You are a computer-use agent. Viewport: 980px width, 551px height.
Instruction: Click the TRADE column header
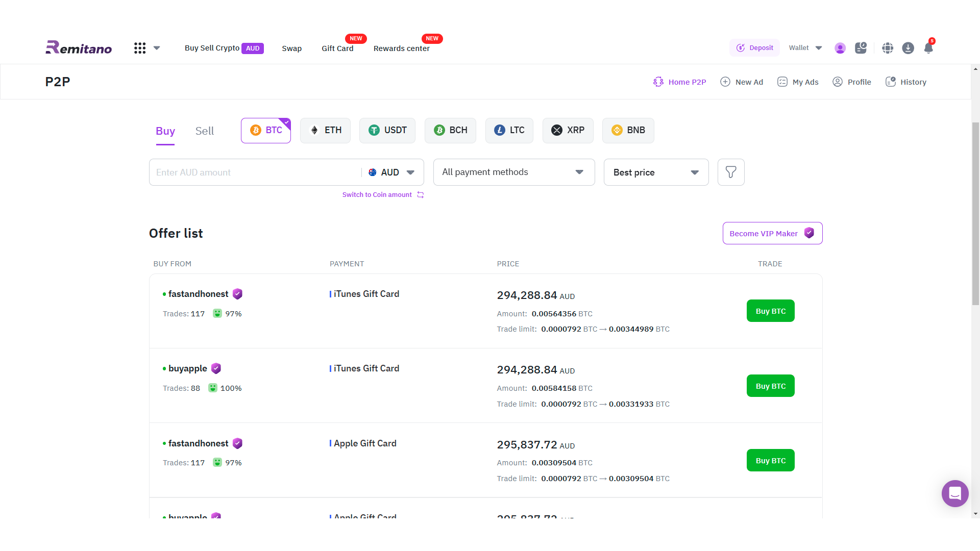770,264
